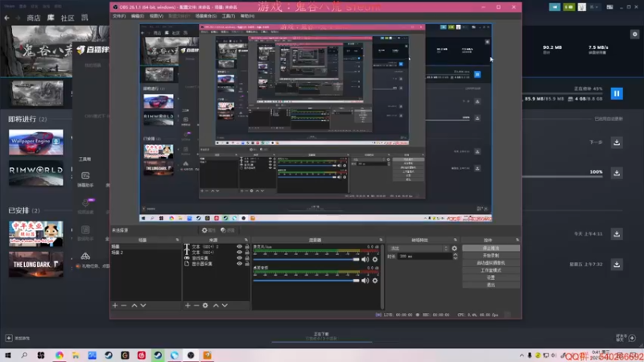Collapse the 已安排 (2) section in Steam
644x362 pixels.
click(24, 211)
